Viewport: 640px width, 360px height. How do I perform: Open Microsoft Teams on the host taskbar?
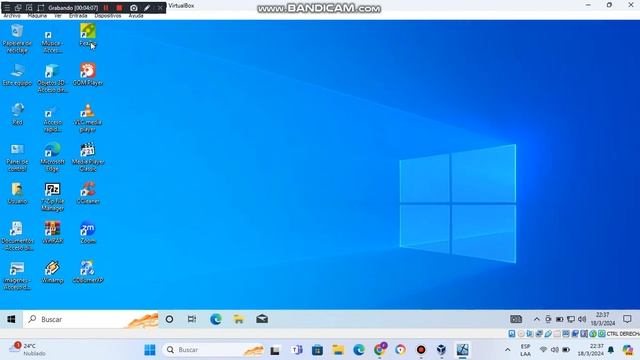tap(297, 350)
